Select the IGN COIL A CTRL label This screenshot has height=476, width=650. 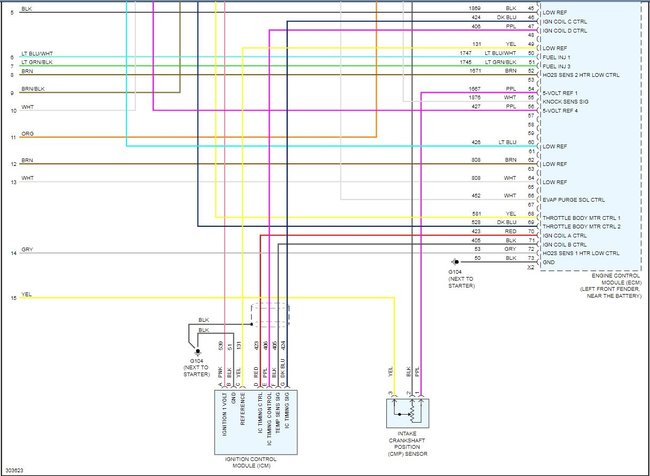point(565,236)
